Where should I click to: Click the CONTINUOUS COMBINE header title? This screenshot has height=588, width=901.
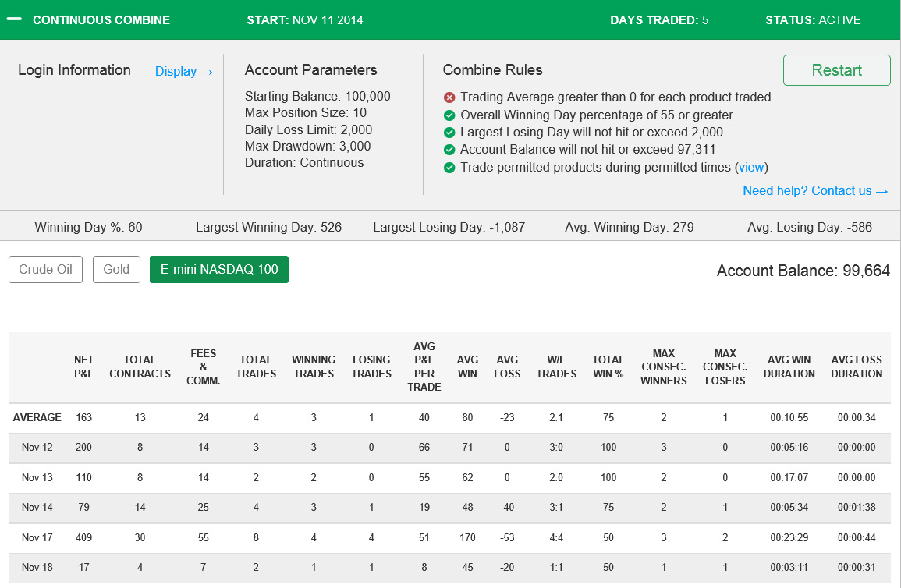(x=101, y=20)
